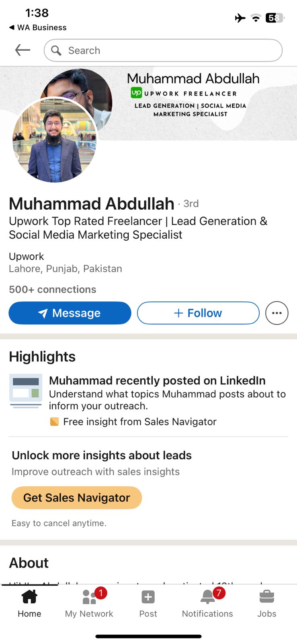
Task: Follow Muhammad Abdullah
Action: 198,313
